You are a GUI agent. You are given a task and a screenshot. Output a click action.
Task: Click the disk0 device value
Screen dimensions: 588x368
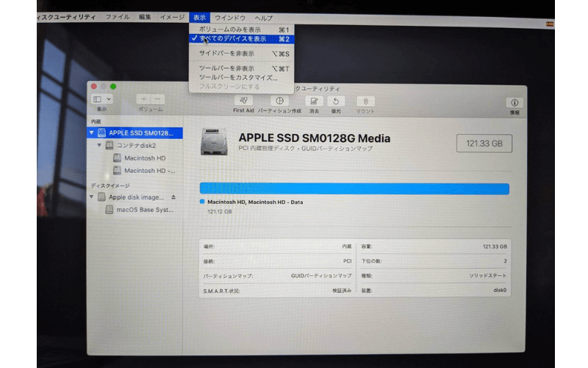tap(500, 290)
